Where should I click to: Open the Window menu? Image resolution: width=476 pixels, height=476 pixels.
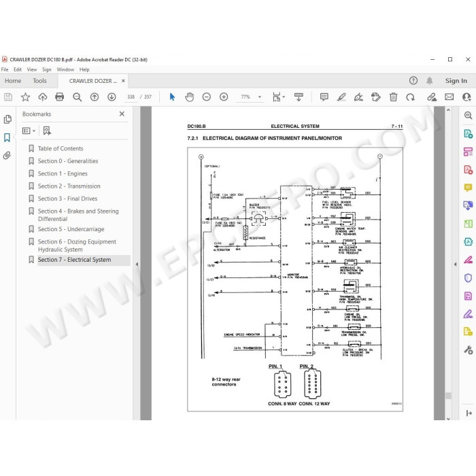click(x=65, y=69)
